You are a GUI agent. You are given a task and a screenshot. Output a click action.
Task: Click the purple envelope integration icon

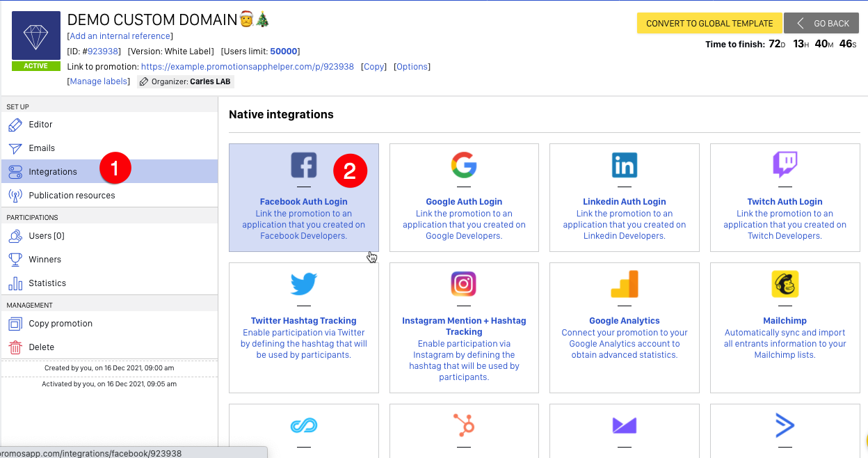(625, 425)
